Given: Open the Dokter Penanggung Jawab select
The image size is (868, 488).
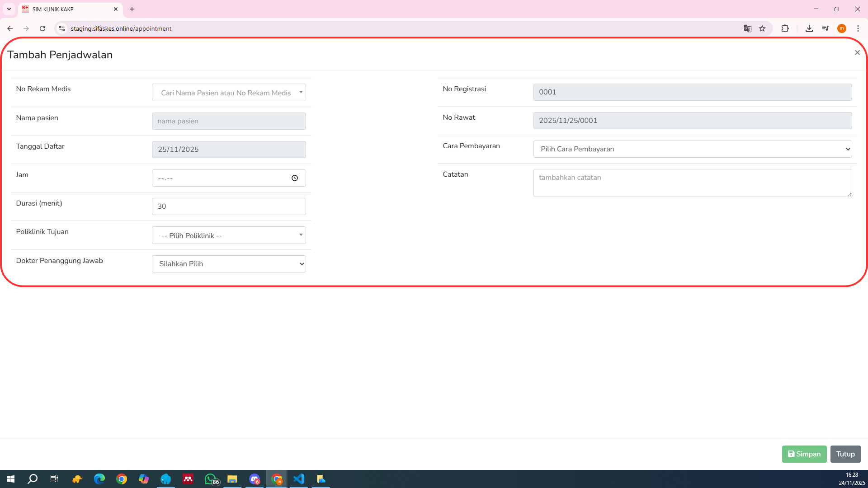Looking at the screenshot, I should pos(229,264).
